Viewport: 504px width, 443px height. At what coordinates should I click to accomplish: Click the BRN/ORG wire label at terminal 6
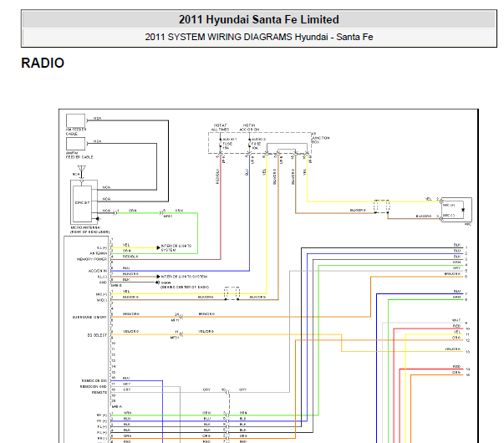tap(452, 274)
